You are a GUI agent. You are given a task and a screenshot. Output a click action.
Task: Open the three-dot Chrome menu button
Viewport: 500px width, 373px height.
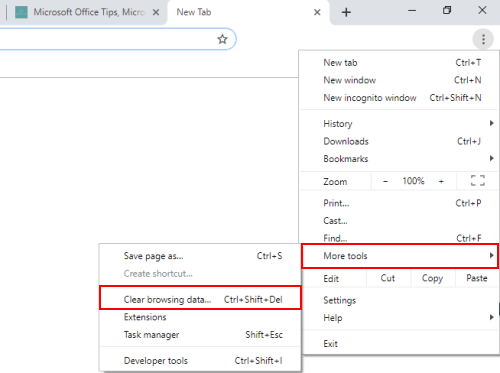coord(483,39)
